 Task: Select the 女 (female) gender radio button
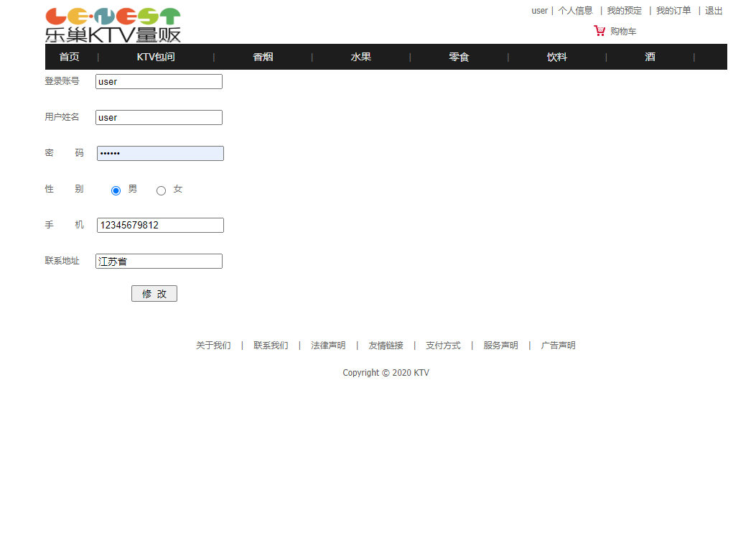pos(161,190)
